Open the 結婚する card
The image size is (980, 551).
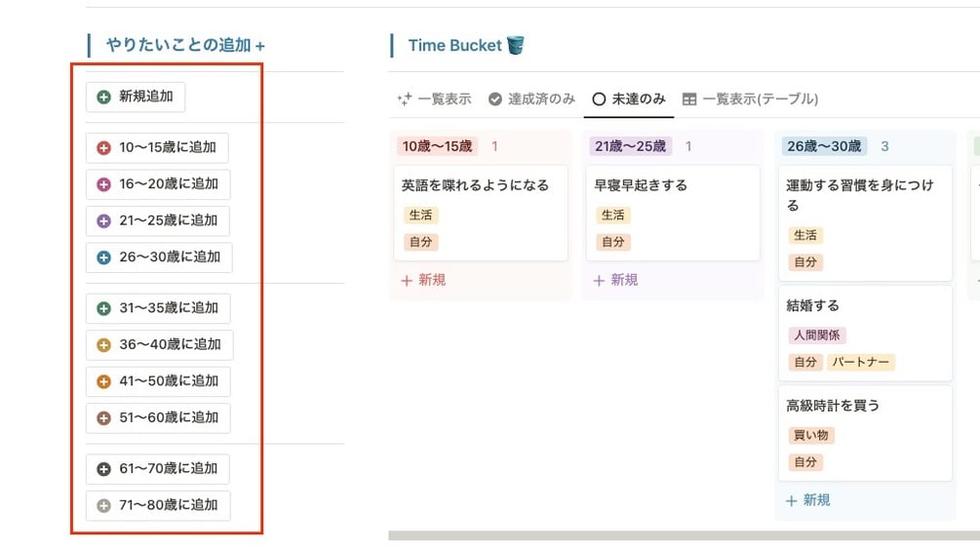pyautogui.click(x=865, y=306)
